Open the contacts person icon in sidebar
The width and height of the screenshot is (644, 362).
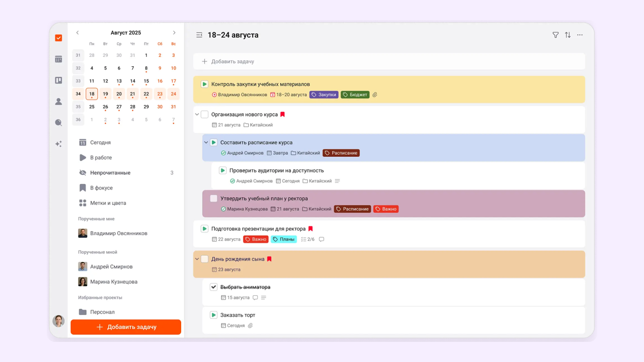pos(58,101)
